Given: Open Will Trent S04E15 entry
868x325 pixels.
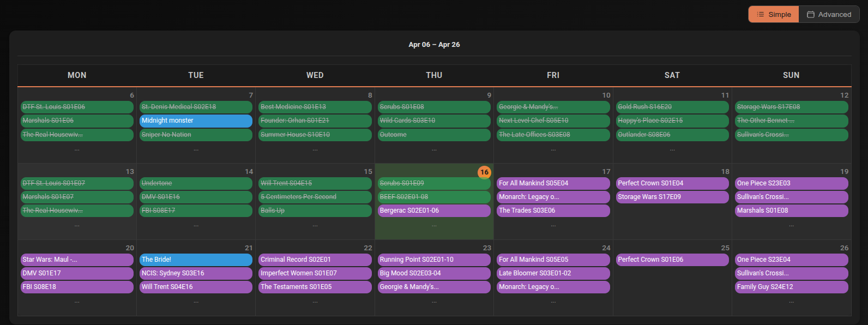Looking at the screenshot, I should (315, 183).
